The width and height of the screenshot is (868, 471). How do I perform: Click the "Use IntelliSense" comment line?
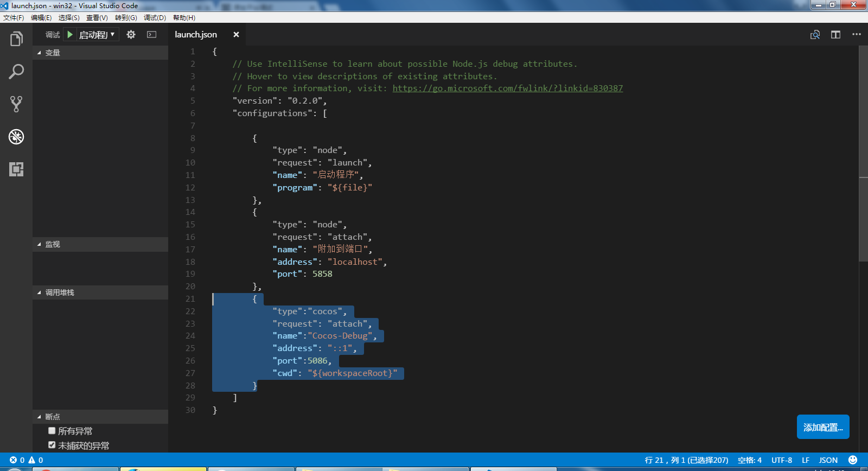pos(405,64)
